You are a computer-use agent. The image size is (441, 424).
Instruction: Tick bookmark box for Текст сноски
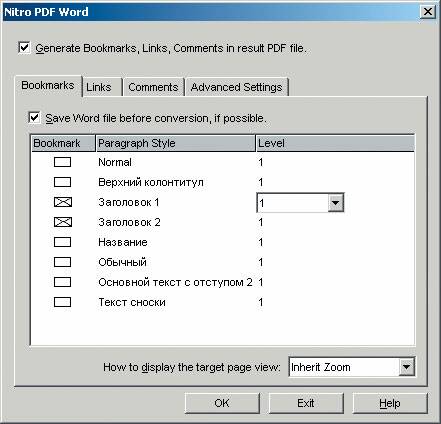tap(62, 302)
